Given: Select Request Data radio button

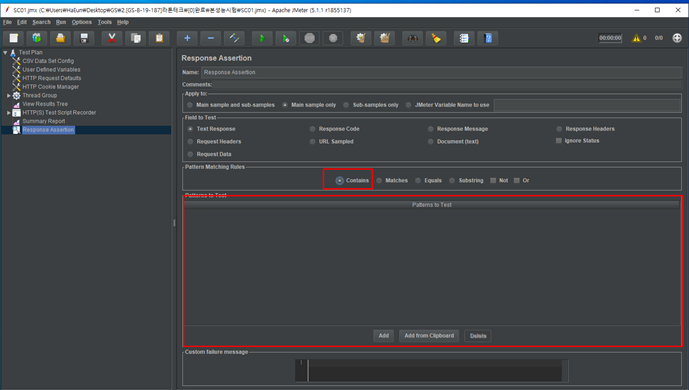Looking at the screenshot, I should click(190, 154).
